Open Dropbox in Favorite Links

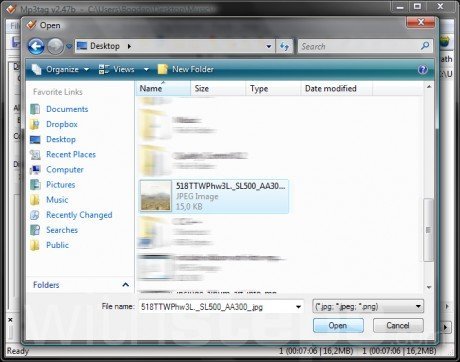tap(62, 124)
